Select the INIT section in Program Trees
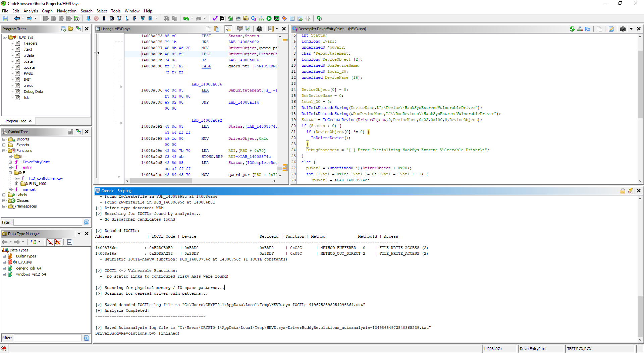 [x=28, y=79]
